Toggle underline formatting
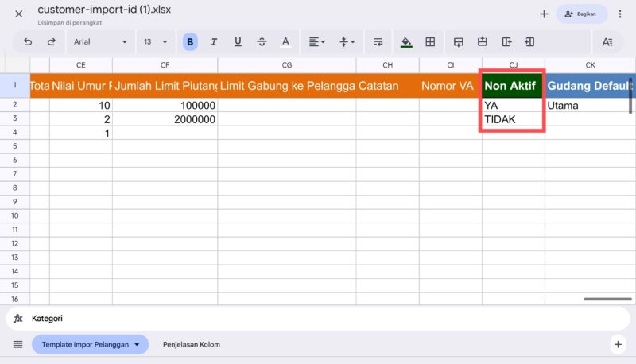The image size is (636, 364). pos(238,42)
